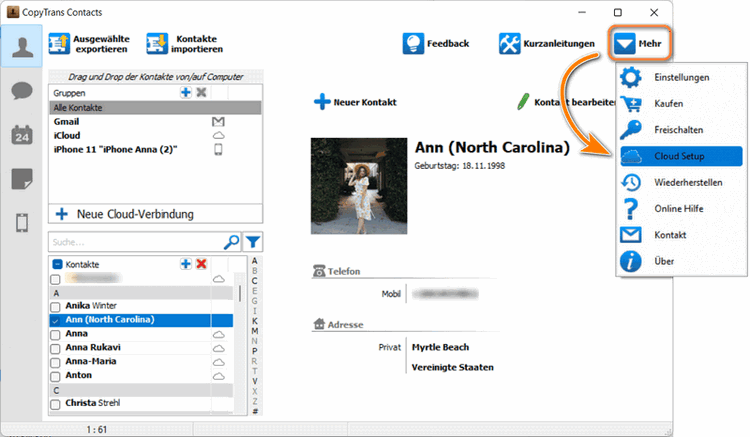Viewport: 750px width, 437px height.
Task: Check Anton checkbox
Action: [x=55, y=376]
